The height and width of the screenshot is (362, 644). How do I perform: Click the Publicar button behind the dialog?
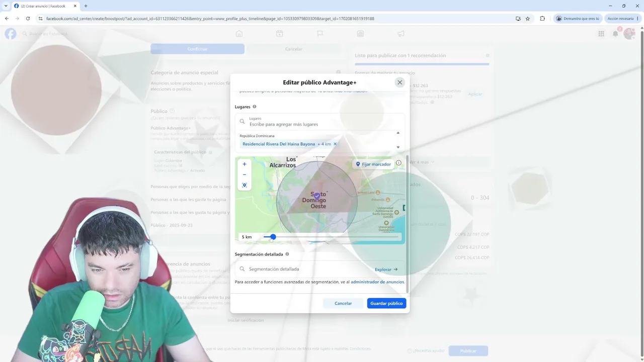coord(468,351)
